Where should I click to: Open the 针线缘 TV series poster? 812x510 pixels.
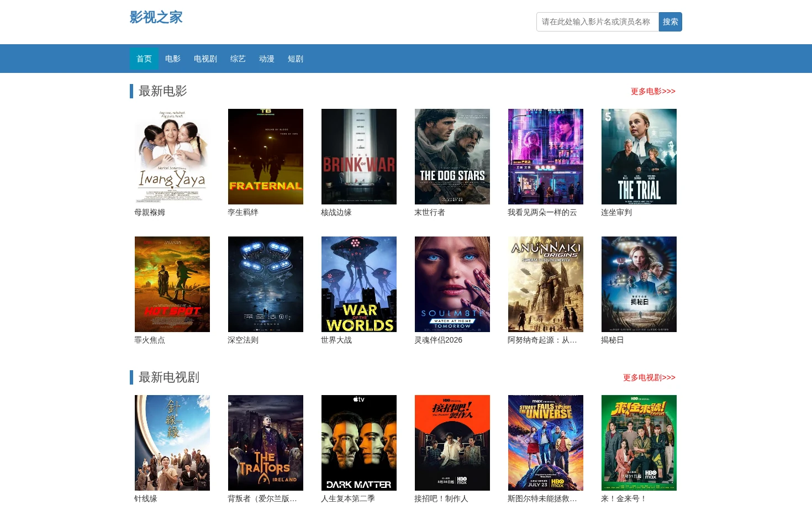[x=172, y=443]
